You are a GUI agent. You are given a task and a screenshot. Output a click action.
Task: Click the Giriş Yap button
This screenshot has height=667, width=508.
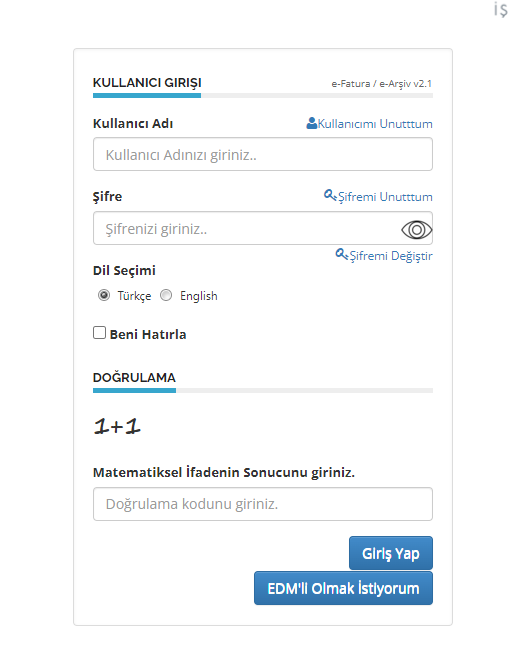click(x=391, y=553)
